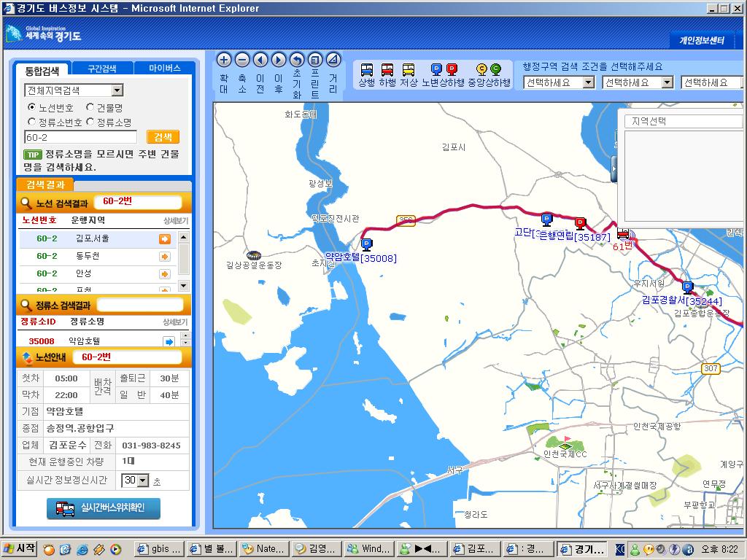Screen dimensions: 747x560
Task: Click the 상행 blue bus icon
Action: 367,70
